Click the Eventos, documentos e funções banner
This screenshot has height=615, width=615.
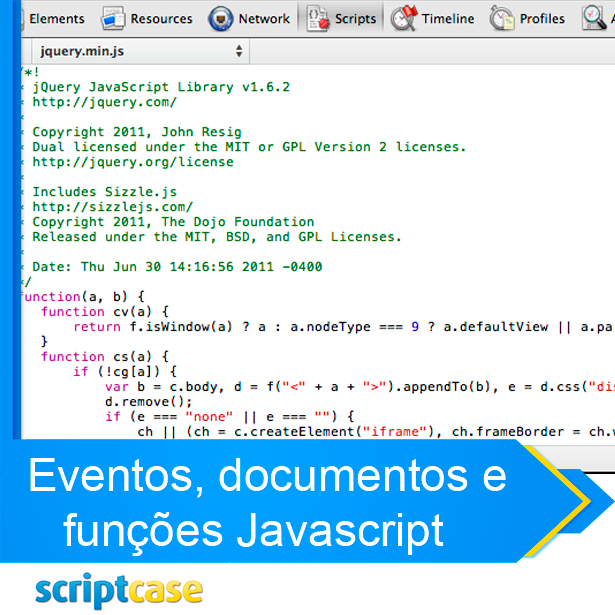point(267,502)
